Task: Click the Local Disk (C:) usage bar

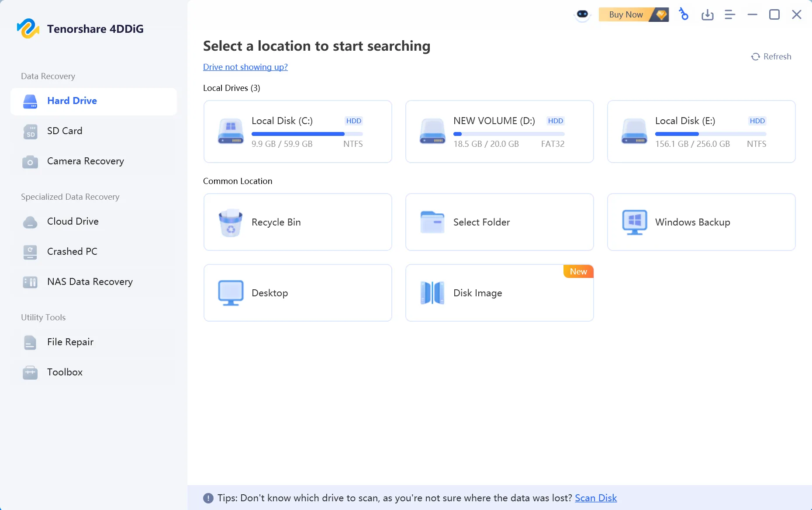Action: (x=307, y=134)
